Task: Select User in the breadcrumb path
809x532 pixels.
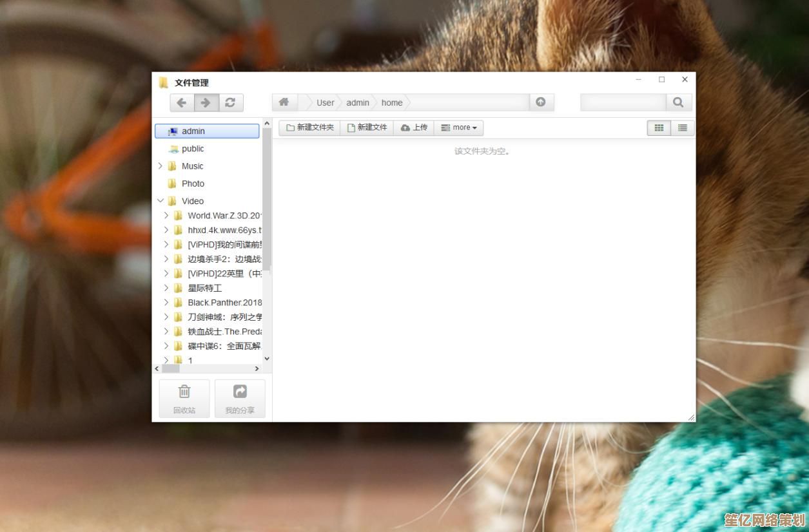Action: point(325,102)
